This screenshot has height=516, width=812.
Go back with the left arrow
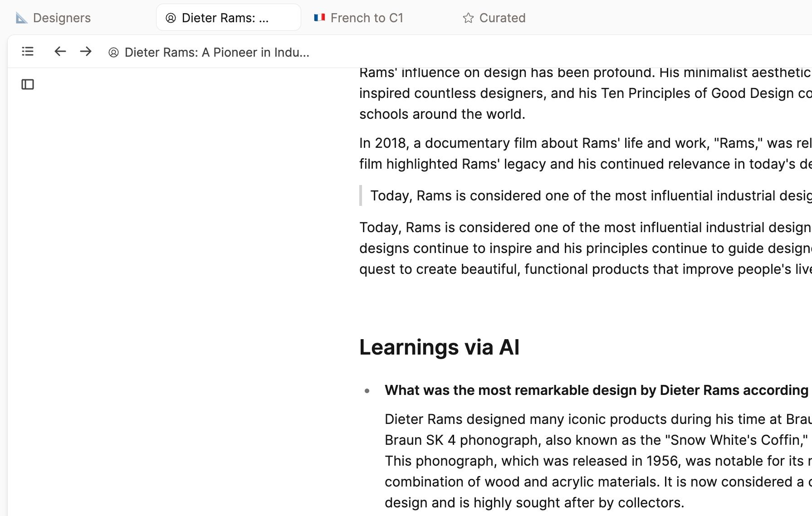tap(60, 52)
